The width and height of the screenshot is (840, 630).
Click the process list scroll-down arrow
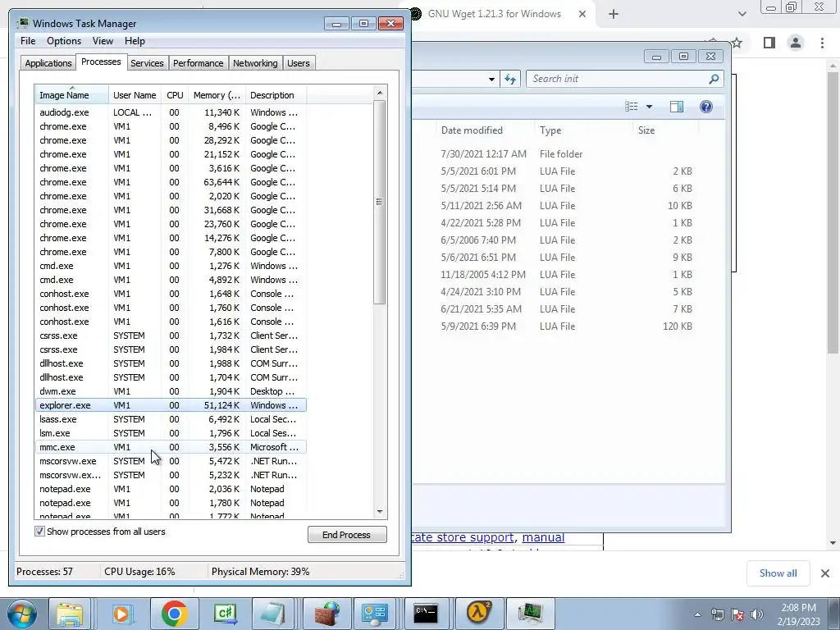point(380,512)
